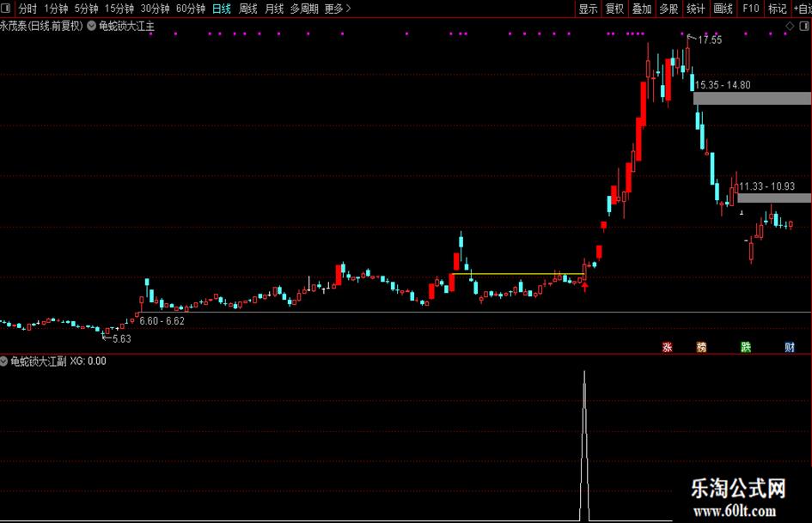The height and width of the screenshot is (523, 812).
Task: Click the diamond icon at chart top-right
Action: click(790, 26)
